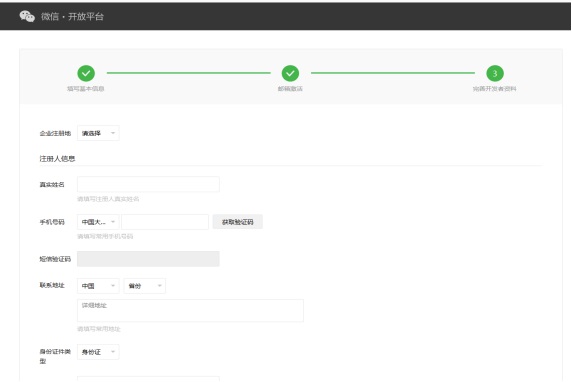Click the 请填写常用地址 hint text

99,329
